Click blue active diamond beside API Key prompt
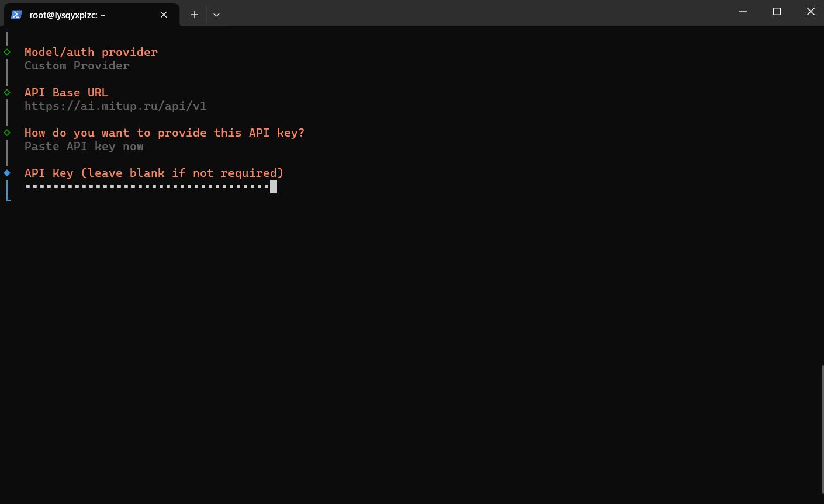 pos(7,173)
